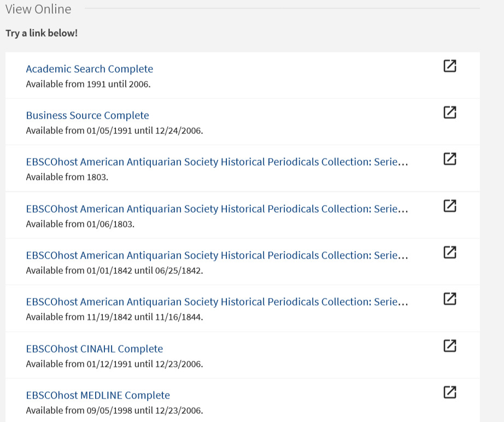This screenshot has width=504, height=422.
Task: Open Antiquarian Society link available from 1803
Action: [x=216, y=162]
